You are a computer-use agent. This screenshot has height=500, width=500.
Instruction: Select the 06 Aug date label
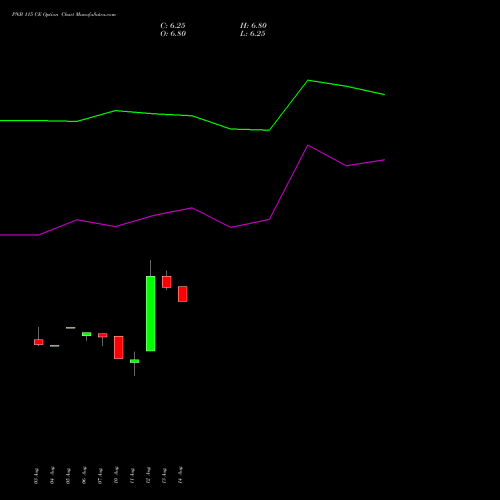tap(84, 476)
